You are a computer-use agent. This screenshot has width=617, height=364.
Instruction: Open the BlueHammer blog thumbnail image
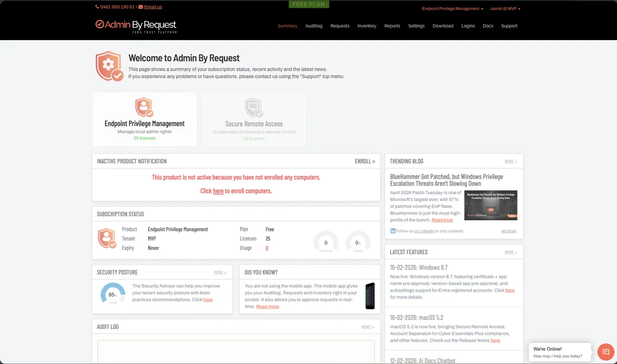click(491, 205)
